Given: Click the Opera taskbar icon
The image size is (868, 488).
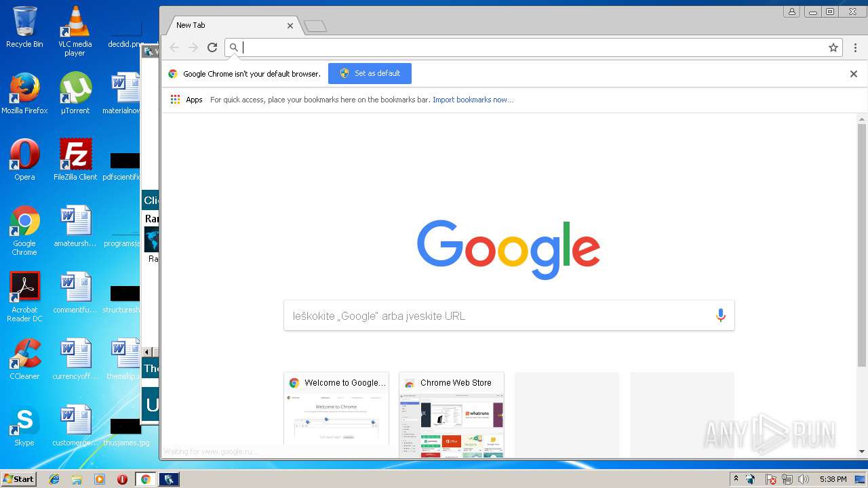Looking at the screenshot, I should tap(122, 479).
